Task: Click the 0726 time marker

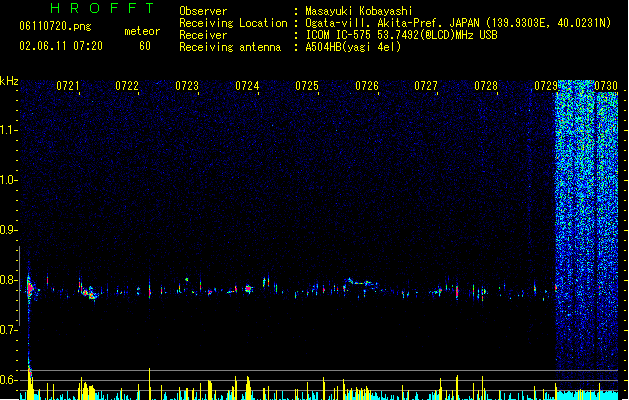Action: tap(367, 86)
